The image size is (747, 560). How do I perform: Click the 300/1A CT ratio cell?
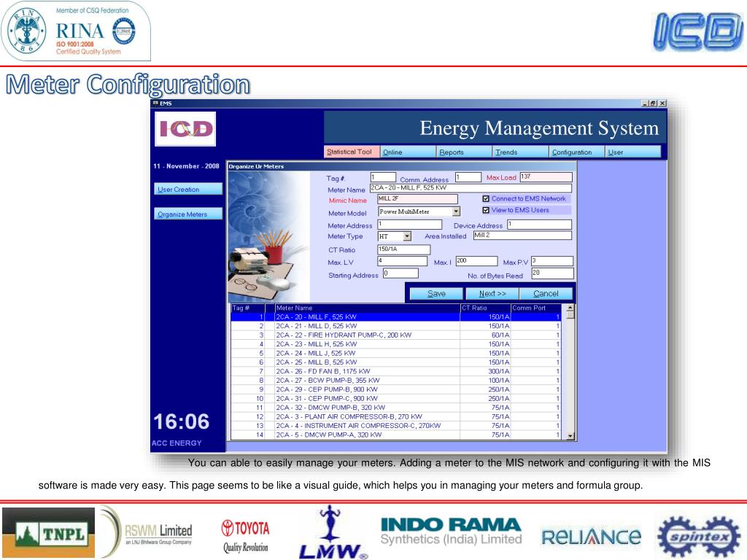click(x=485, y=371)
